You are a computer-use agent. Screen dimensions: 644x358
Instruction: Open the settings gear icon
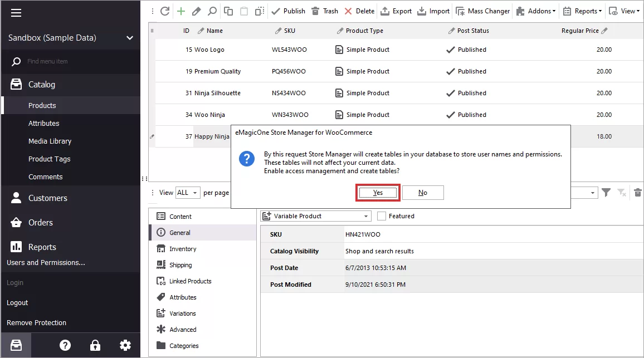tap(125, 345)
